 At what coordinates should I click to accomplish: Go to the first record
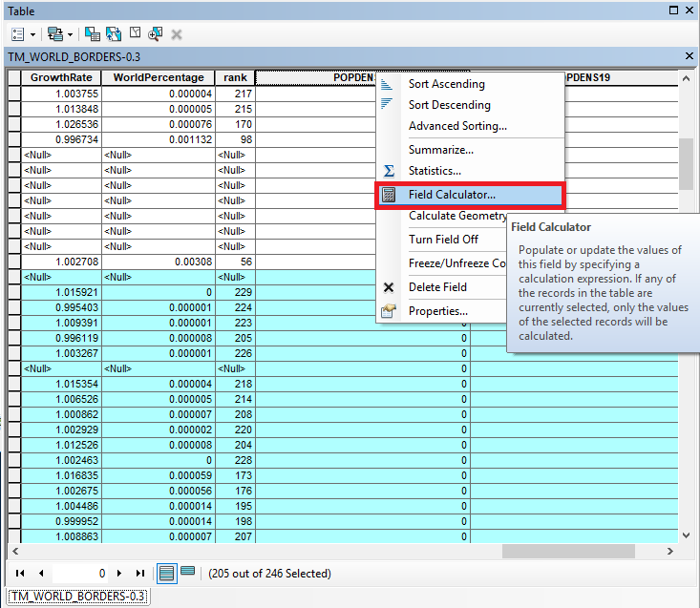point(21,574)
